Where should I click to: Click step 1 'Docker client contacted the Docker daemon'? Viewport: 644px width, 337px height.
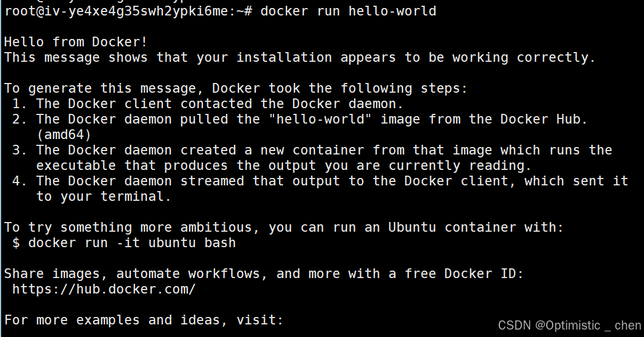(x=208, y=104)
